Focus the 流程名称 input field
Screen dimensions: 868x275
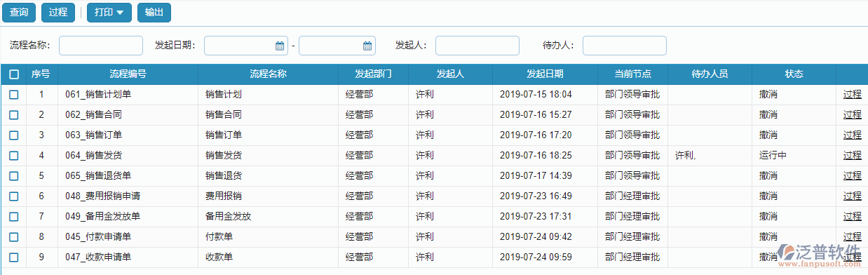click(101, 46)
